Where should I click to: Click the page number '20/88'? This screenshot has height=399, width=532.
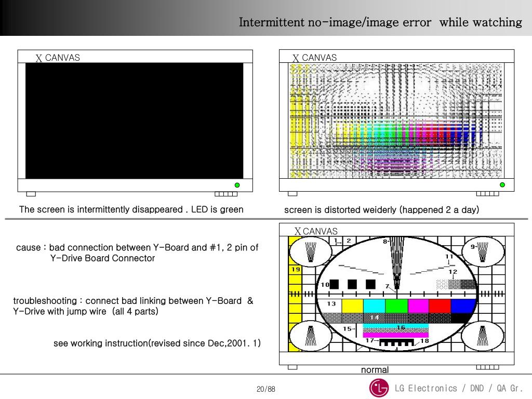click(x=265, y=389)
